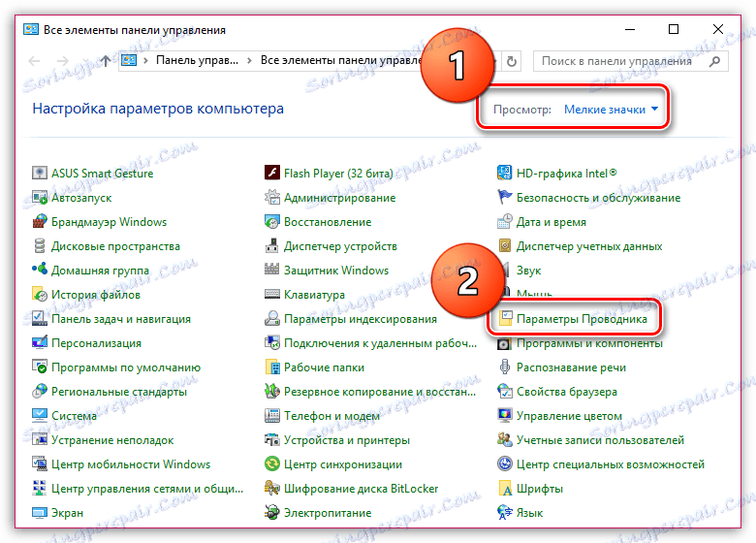Open Программы по умолчанию icon
This screenshot has height=543, width=756.
coord(39,367)
